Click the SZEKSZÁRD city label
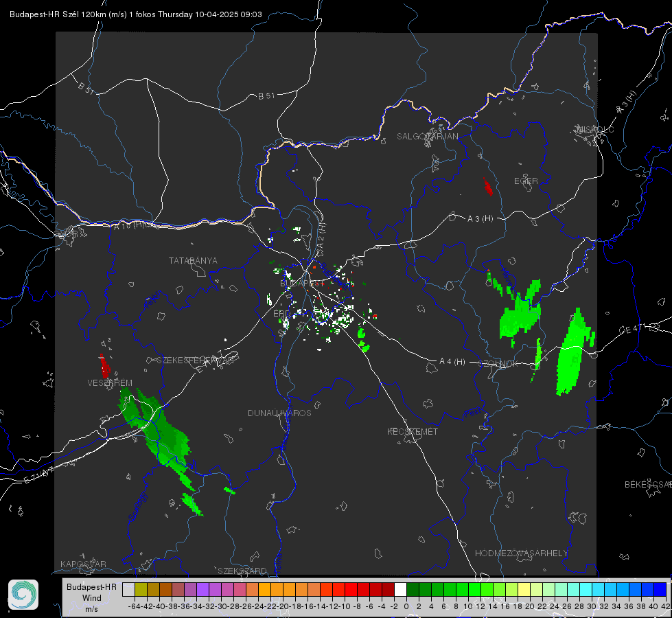 242,571
